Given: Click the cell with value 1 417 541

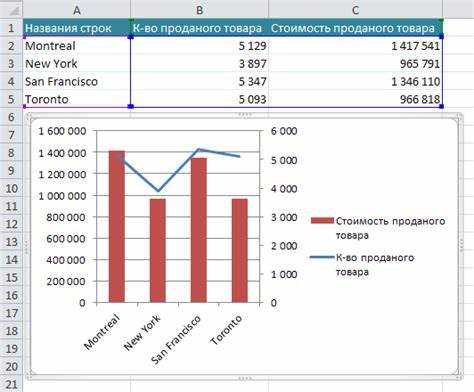Looking at the screenshot, I should [355, 46].
